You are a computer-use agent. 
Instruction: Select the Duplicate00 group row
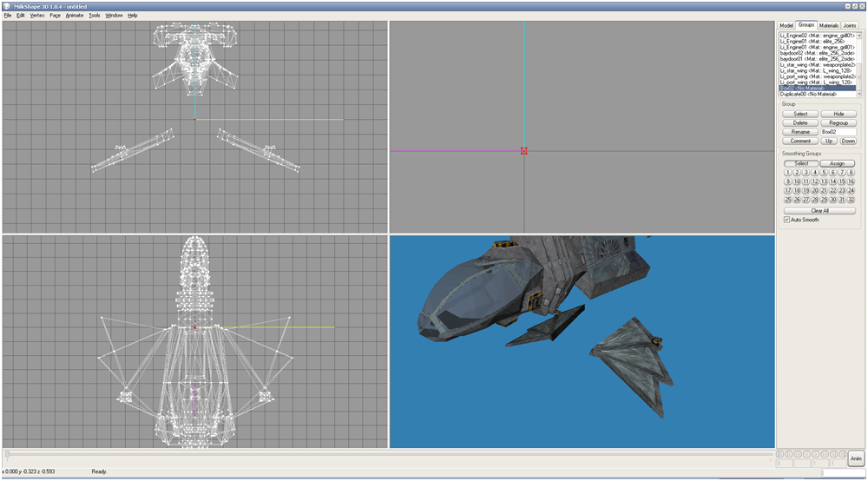click(817, 94)
